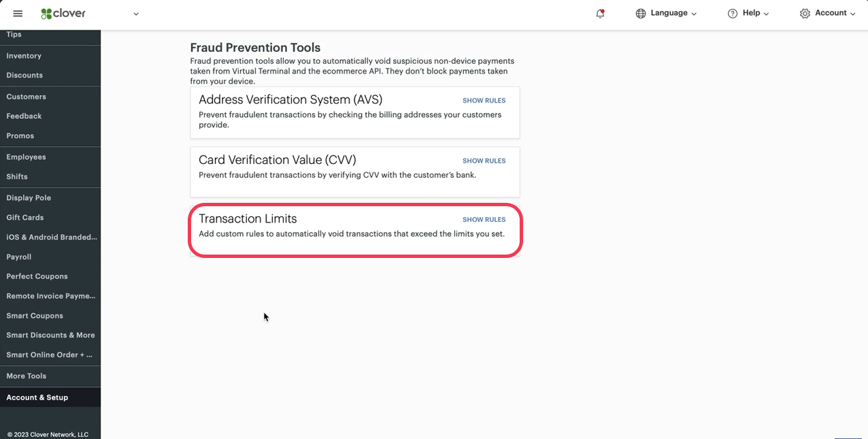Open the Account dropdown menu
This screenshot has height=439, width=868.
(835, 13)
